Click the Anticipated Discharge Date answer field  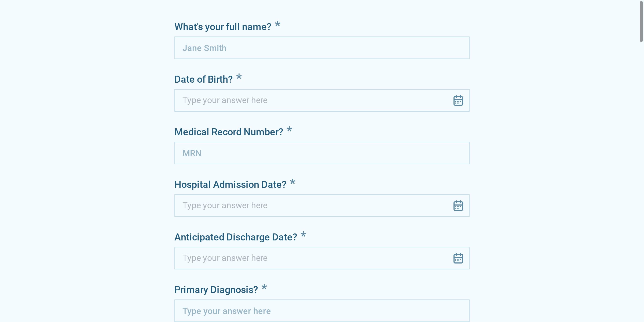(x=295, y=258)
